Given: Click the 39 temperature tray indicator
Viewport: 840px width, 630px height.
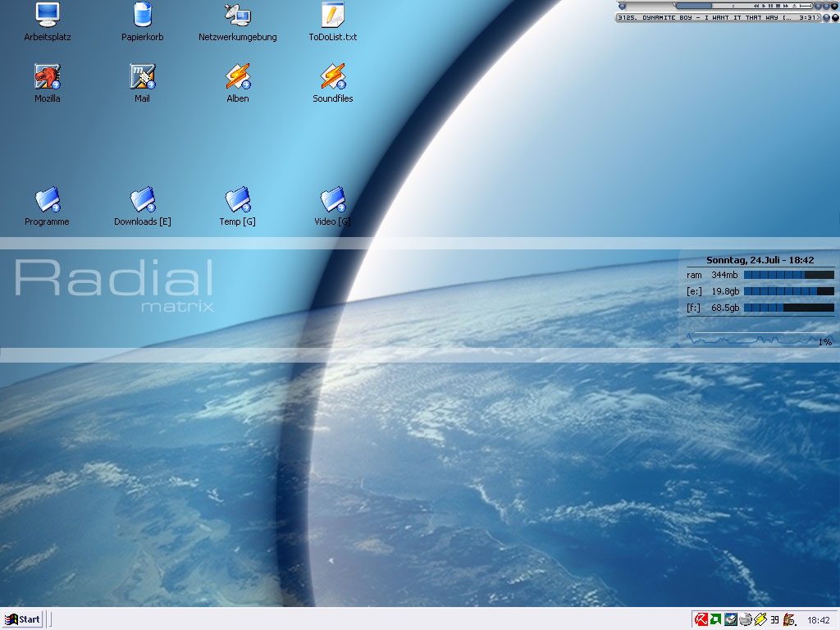Looking at the screenshot, I should [774, 620].
